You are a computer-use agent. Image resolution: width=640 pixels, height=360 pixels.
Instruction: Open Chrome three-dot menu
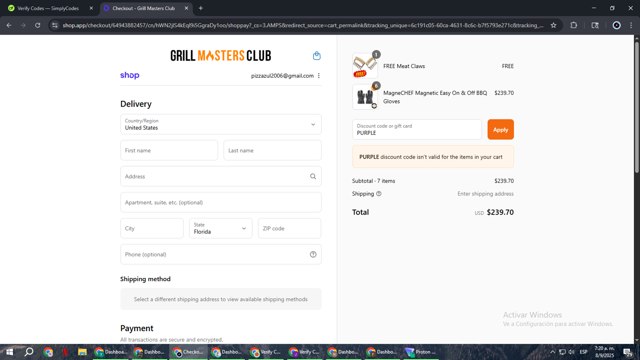[x=631, y=25]
